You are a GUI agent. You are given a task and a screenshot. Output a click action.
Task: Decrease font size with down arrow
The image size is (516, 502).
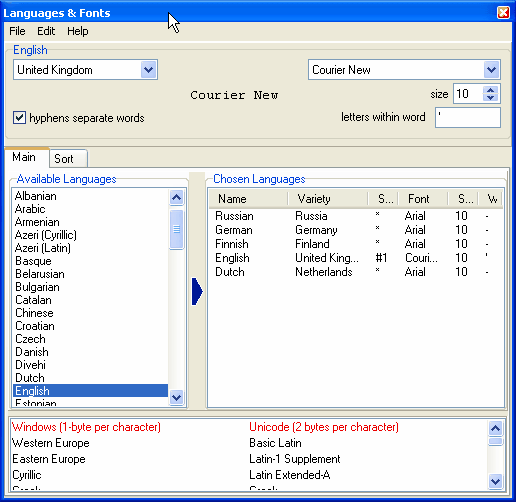click(490, 98)
